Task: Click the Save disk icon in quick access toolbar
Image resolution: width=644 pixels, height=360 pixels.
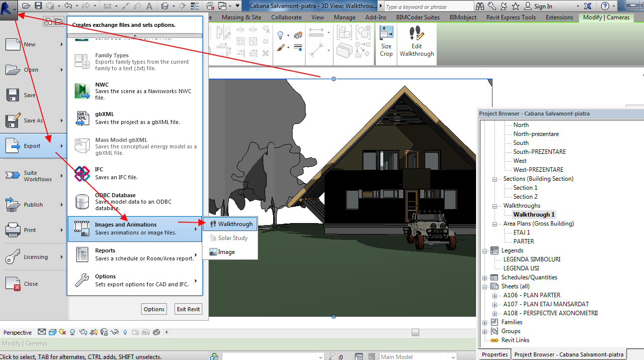Action: [38, 6]
